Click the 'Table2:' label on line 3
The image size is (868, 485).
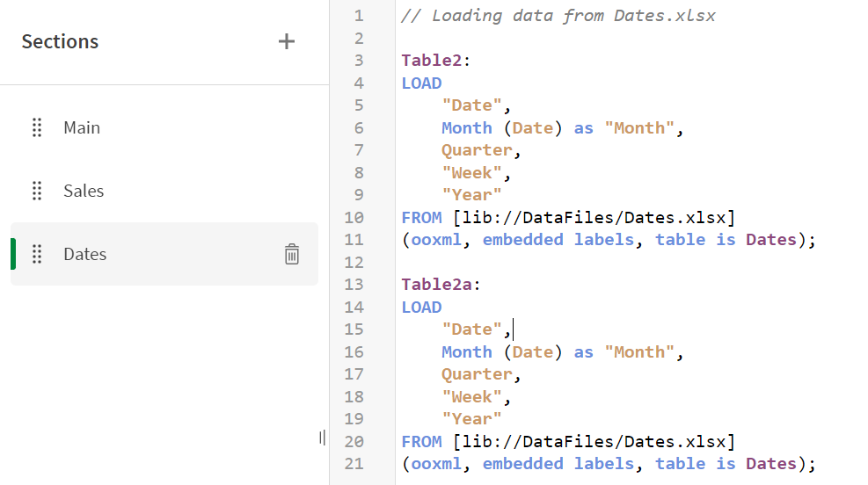[435, 61]
